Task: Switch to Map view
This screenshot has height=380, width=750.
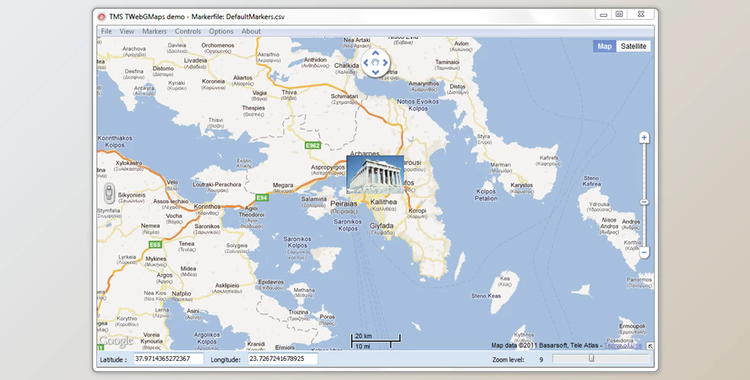Action: click(x=605, y=46)
